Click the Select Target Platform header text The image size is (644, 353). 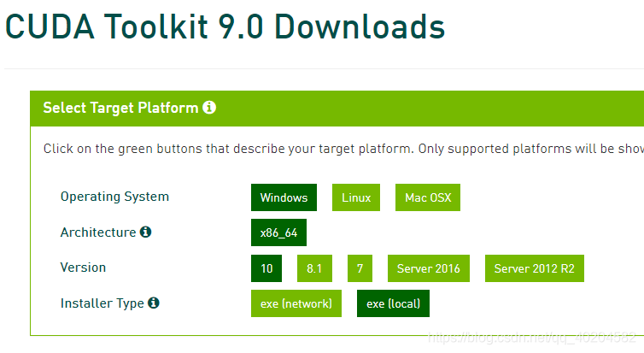pyautogui.click(x=120, y=108)
